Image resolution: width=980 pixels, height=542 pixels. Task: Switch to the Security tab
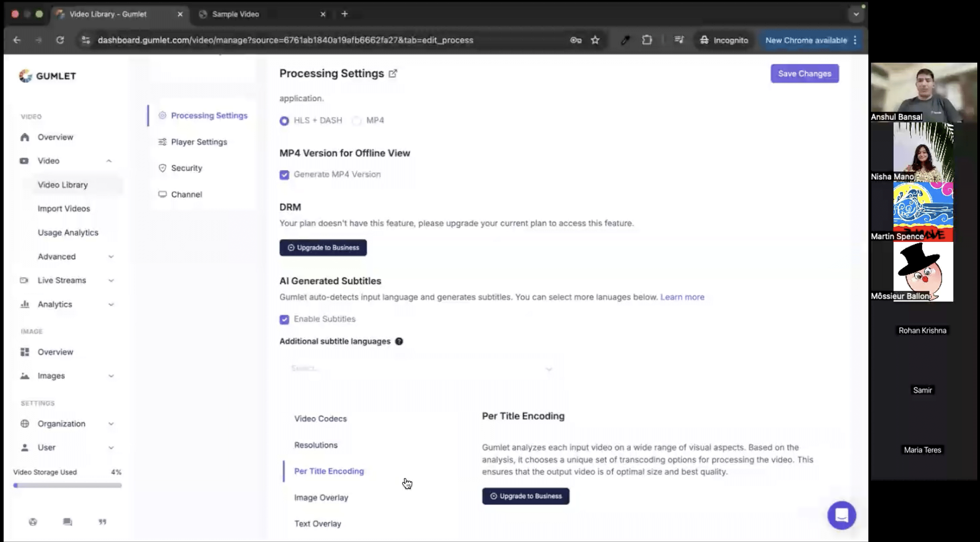(186, 168)
